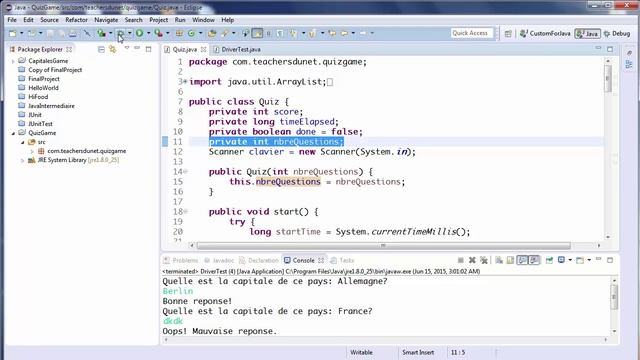Open Package Explorer view menu triangle

click(x=127, y=48)
